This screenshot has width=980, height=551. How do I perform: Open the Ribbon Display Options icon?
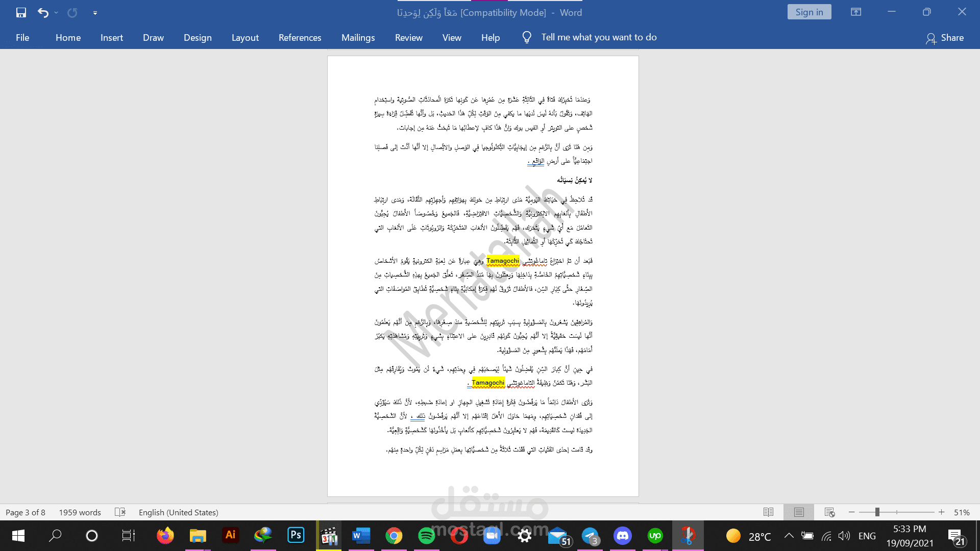click(856, 12)
